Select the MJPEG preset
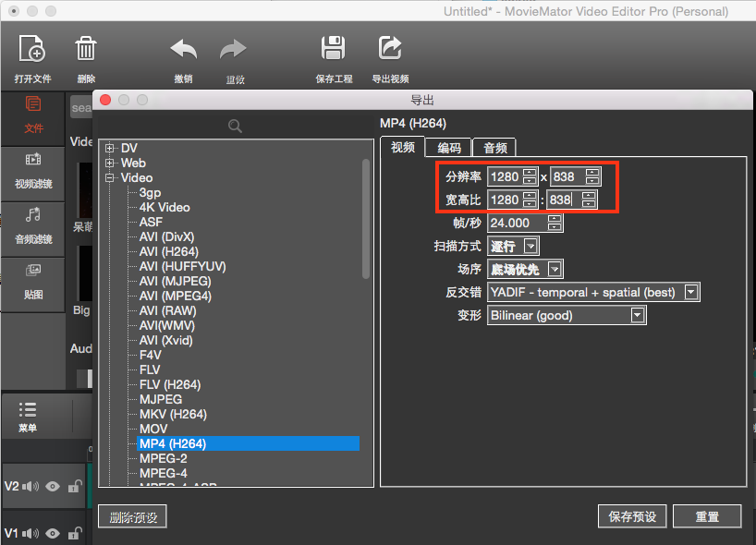This screenshot has width=756, height=545. (161, 399)
